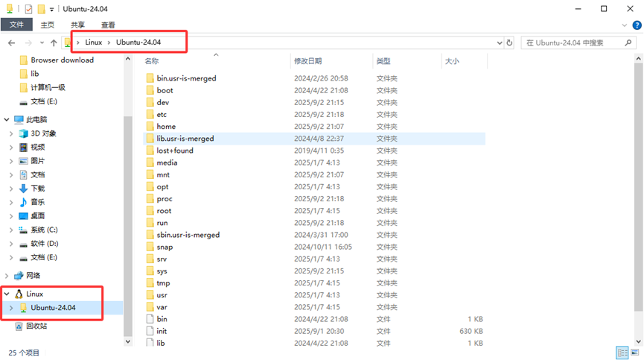
Task: Select the lost+found folder icon
Action: (x=150, y=151)
